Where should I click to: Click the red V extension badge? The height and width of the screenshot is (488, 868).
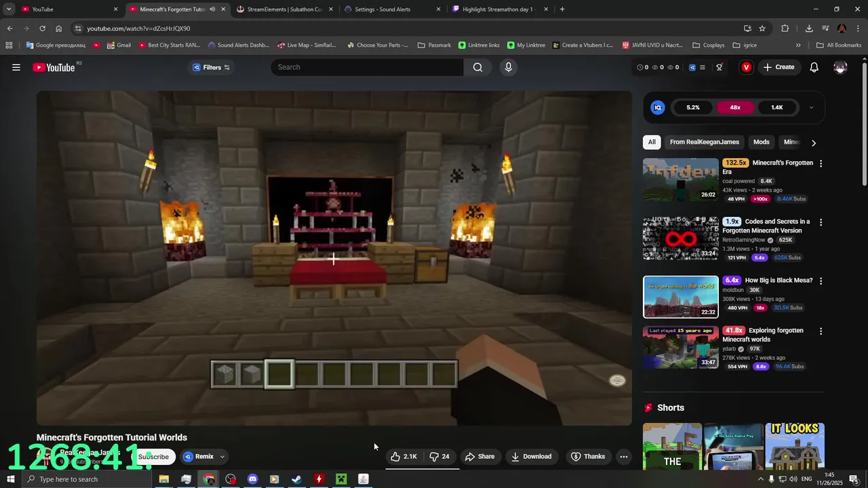pos(746,67)
